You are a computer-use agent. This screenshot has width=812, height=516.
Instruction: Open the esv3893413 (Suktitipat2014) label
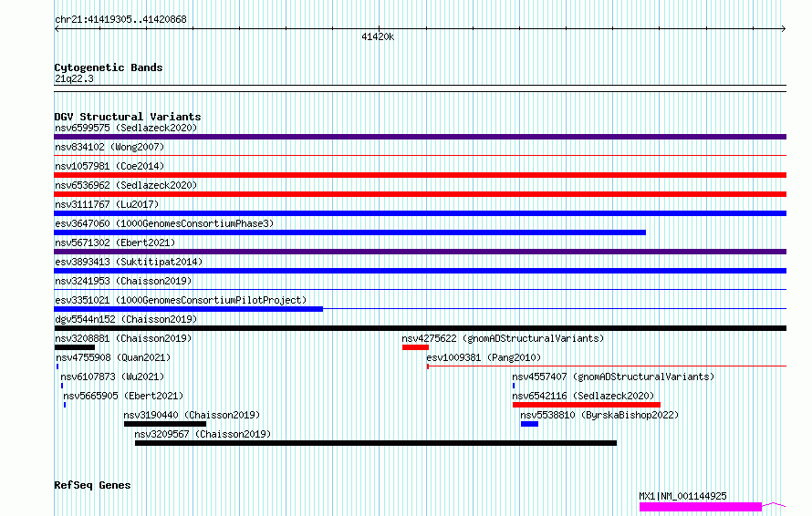click(129, 262)
